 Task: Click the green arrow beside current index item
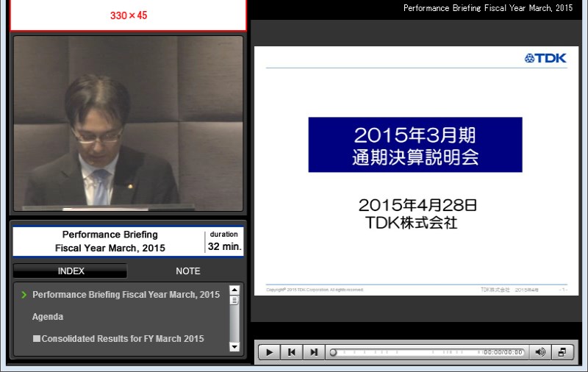tap(24, 295)
